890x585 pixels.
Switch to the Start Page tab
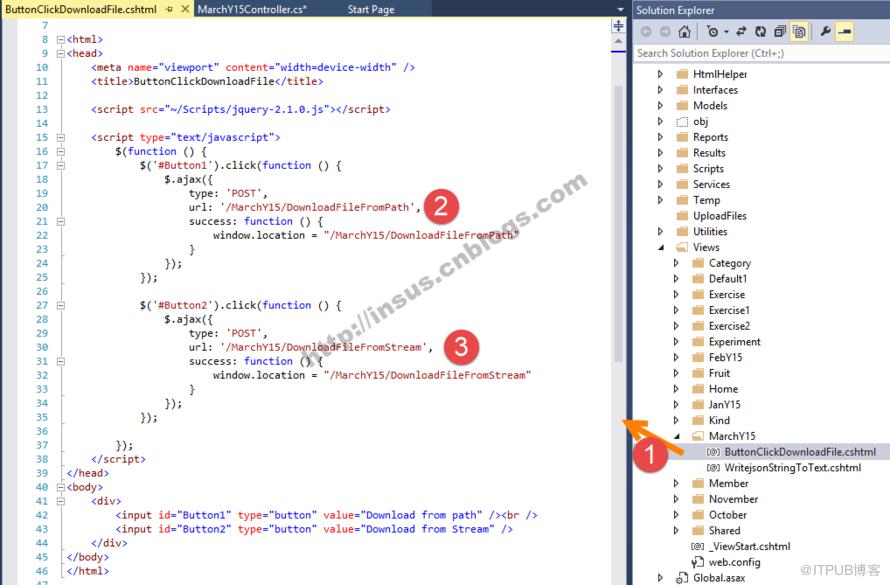coord(371,9)
